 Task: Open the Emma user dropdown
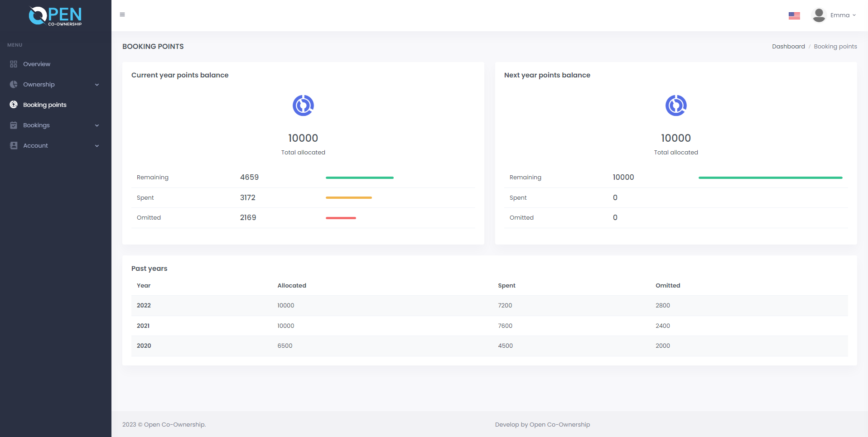(843, 15)
